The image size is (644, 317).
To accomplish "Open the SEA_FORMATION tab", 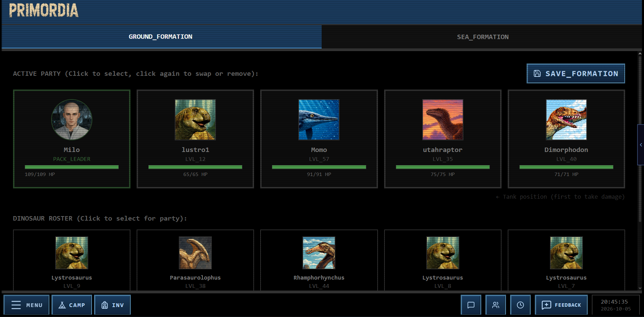I will click(483, 37).
